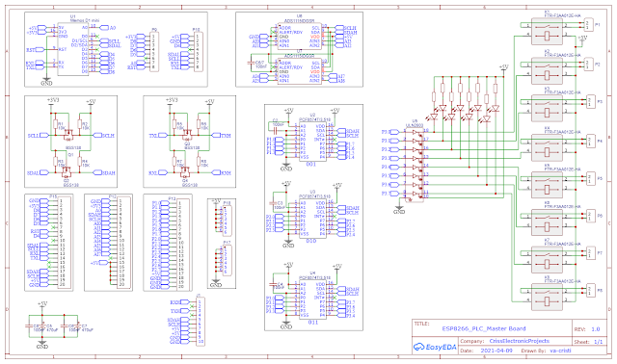Screen dimensions: 617x364
Task: Click the date 2021-04-09 in title block
Action: pos(496,351)
